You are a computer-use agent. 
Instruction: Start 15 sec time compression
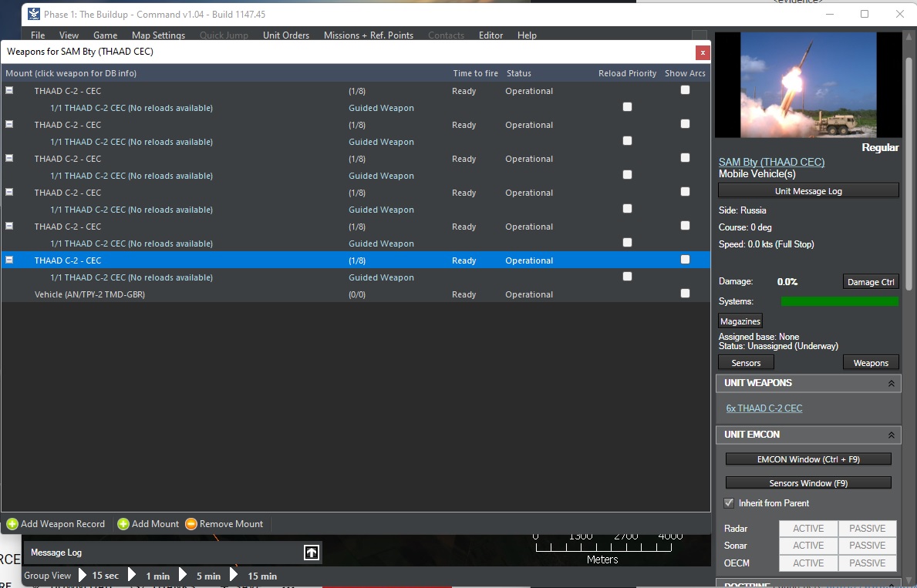83,576
